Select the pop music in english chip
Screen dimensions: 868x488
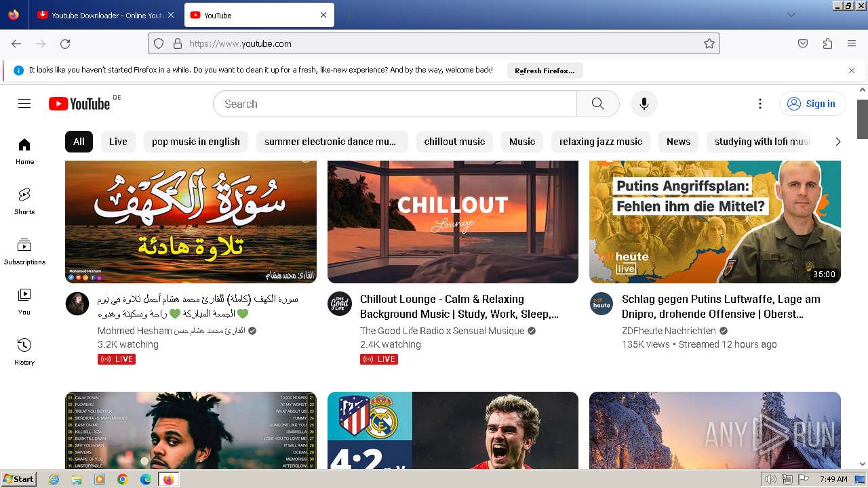tap(196, 142)
